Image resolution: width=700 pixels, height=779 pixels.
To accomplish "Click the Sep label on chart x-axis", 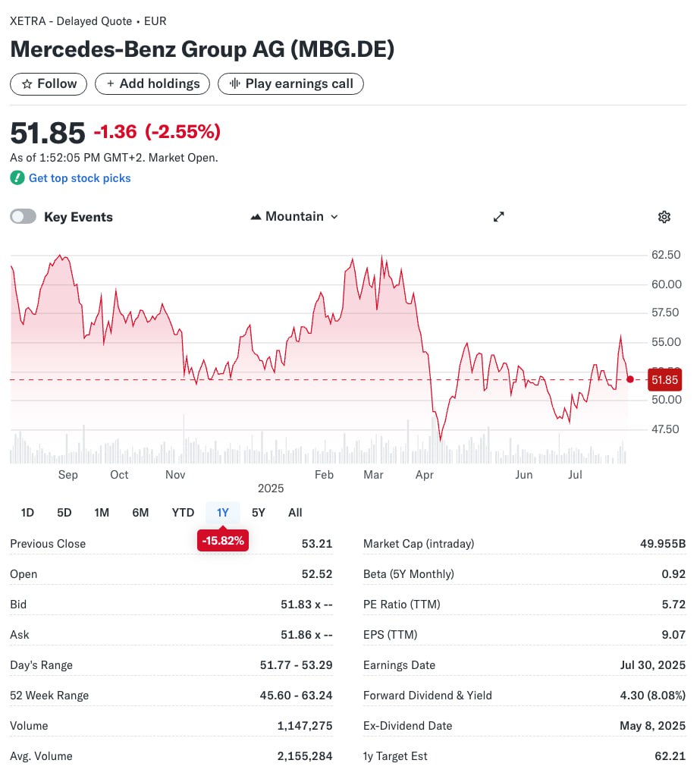I will [68, 475].
